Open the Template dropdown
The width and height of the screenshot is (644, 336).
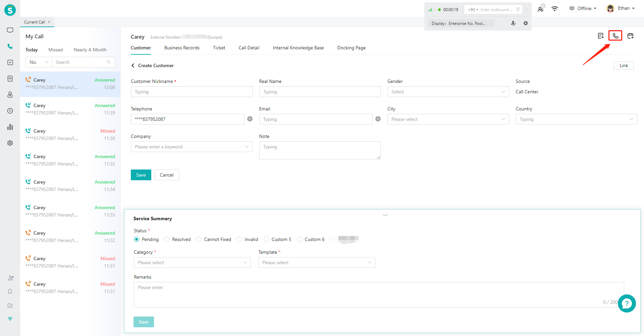pyautogui.click(x=317, y=262)
